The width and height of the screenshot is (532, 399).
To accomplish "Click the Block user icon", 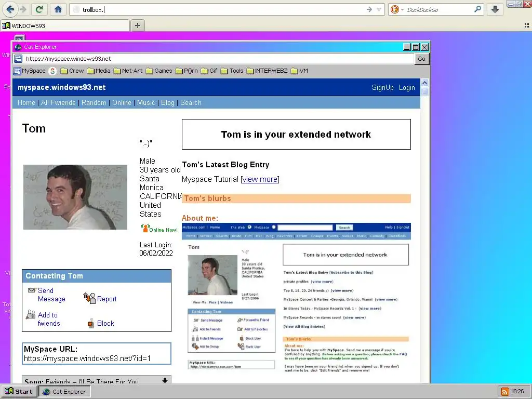I will (90, 323).
